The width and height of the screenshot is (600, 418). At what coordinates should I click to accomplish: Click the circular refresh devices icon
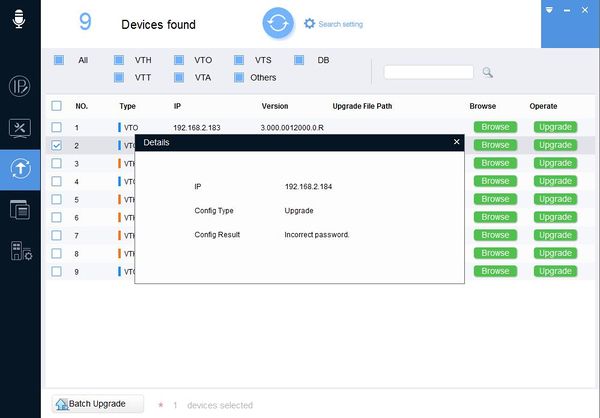tap(278, 23)
